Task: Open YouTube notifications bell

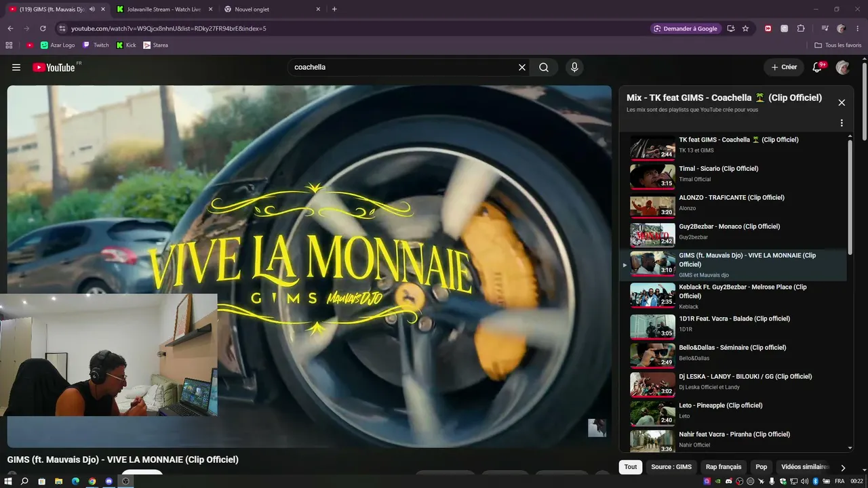Action: [818, 67]
